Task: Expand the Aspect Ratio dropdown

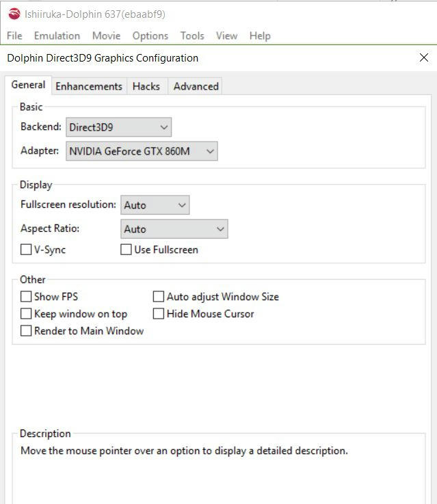Action: tap(174, 229)
